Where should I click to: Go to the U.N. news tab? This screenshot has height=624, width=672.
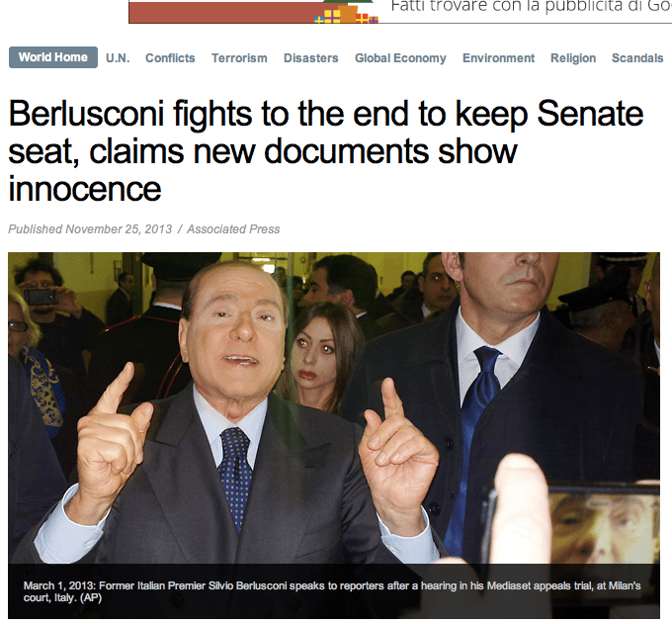pos(118,58)
